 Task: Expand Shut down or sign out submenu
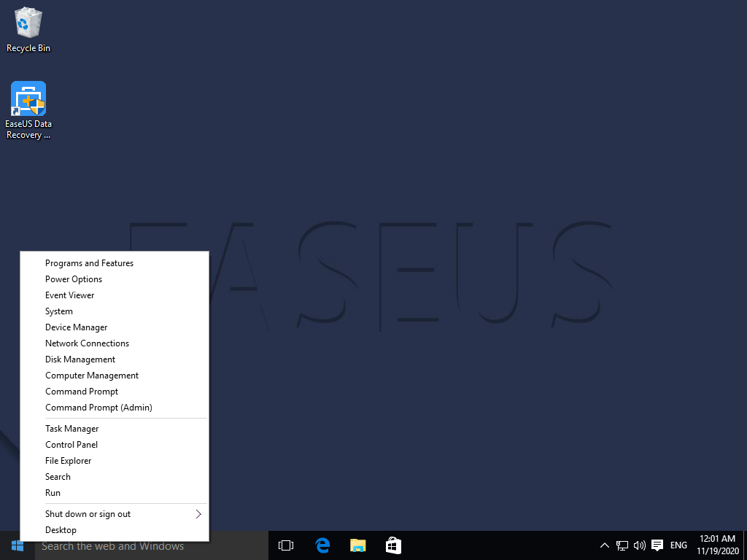(115, 514)
